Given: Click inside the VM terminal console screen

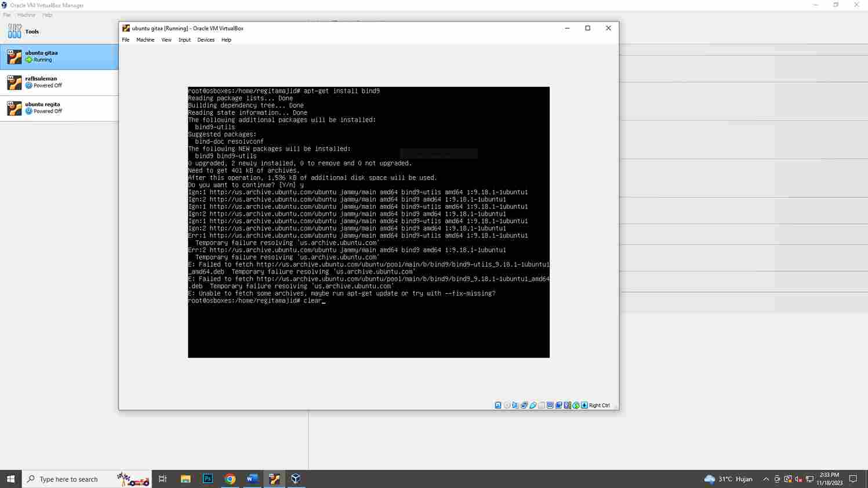Looking at the screenshot, I should point(369,222).
